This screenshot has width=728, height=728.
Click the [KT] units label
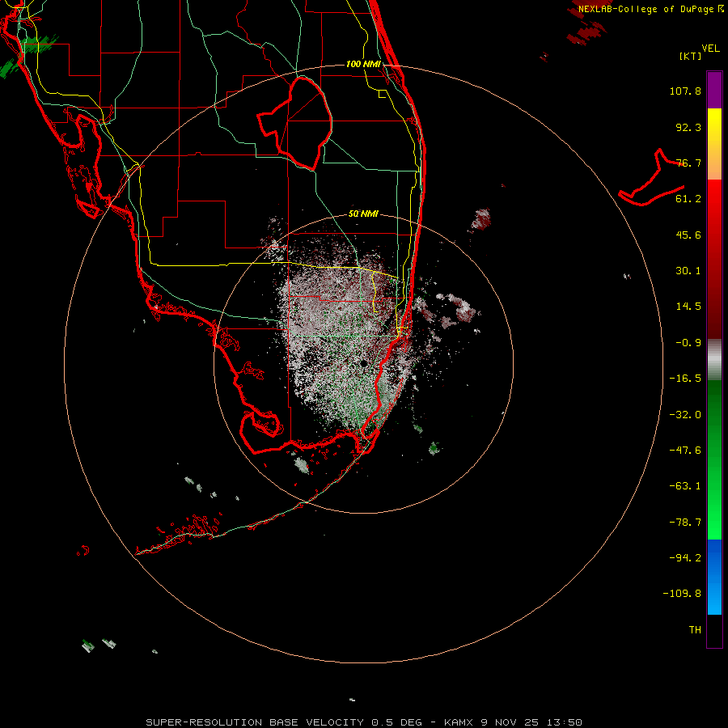tap(691, 56)
